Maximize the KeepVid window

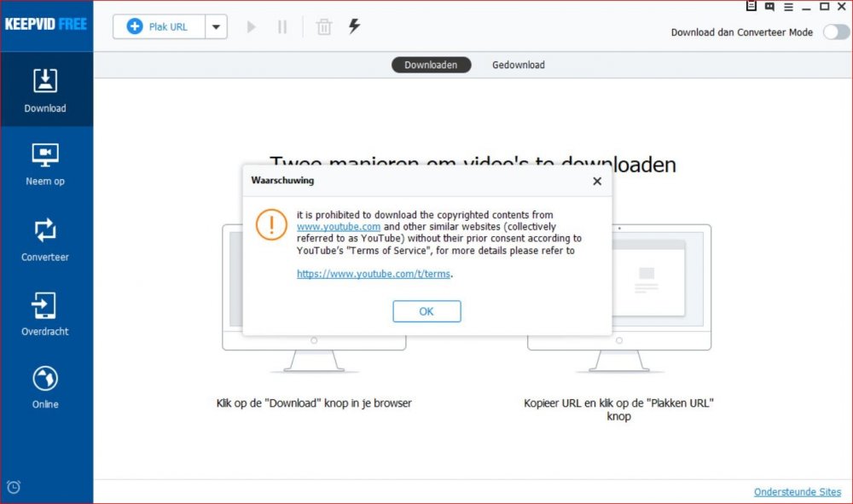point(824,7)
